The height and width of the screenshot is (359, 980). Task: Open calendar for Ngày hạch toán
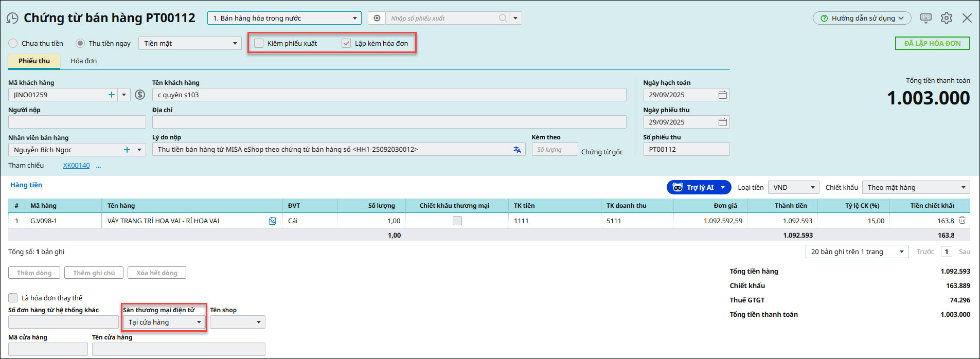722,95
